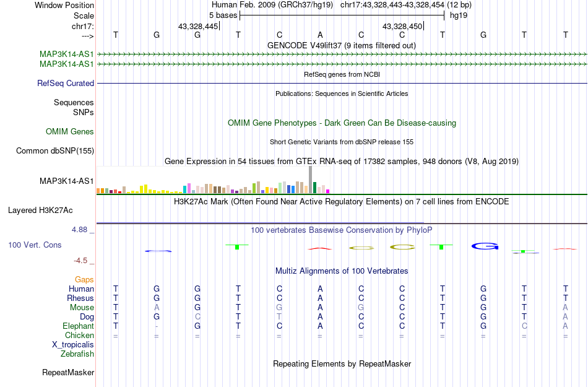Open the Repeating Elements by RepeatMasker title
588x387 pixels.
point(342,363)
